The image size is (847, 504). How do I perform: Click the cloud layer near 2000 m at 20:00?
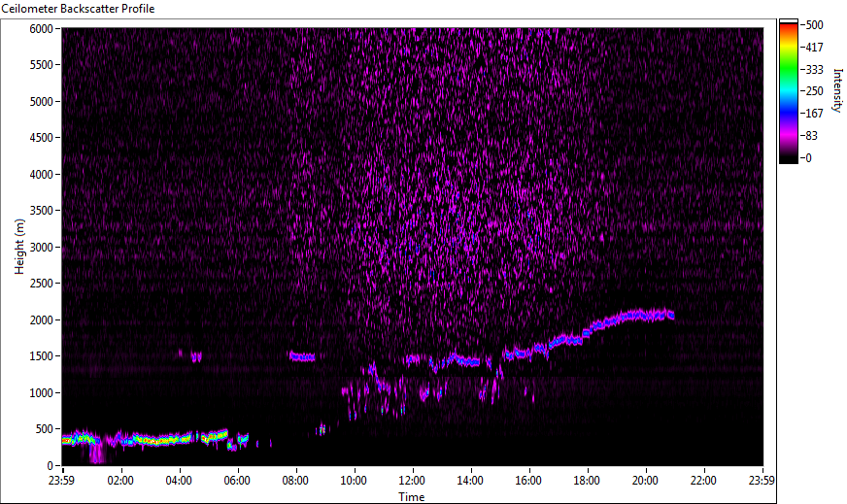644,316
